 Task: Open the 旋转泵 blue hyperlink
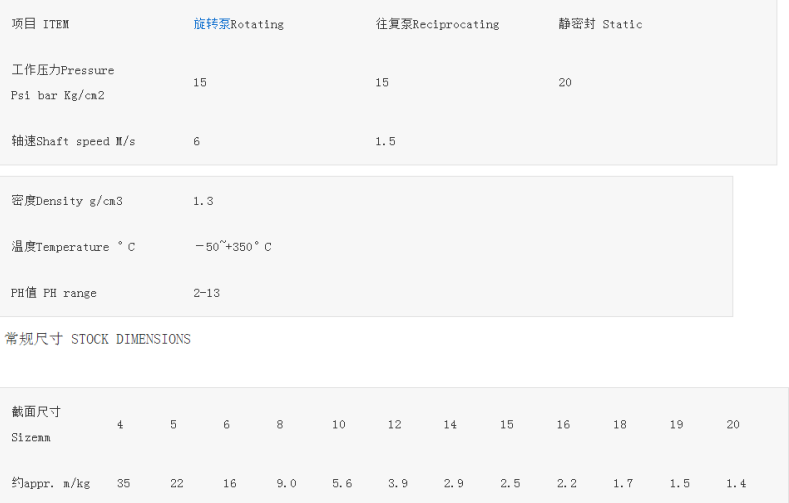tap(212, 24)
